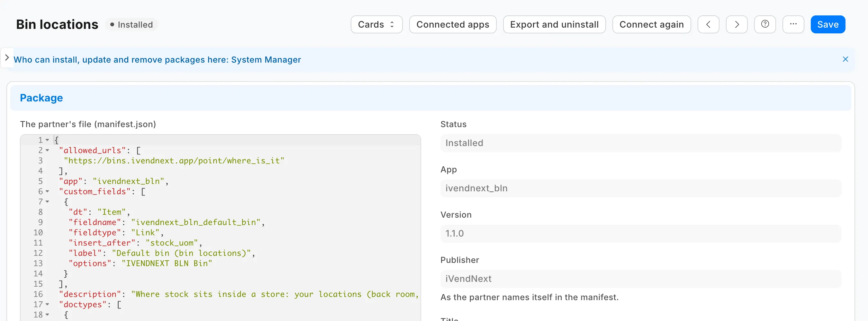Click the Connected apps button
Viewport: 868px width, 321px height.
pyautogui.click(x=453, y=25)
